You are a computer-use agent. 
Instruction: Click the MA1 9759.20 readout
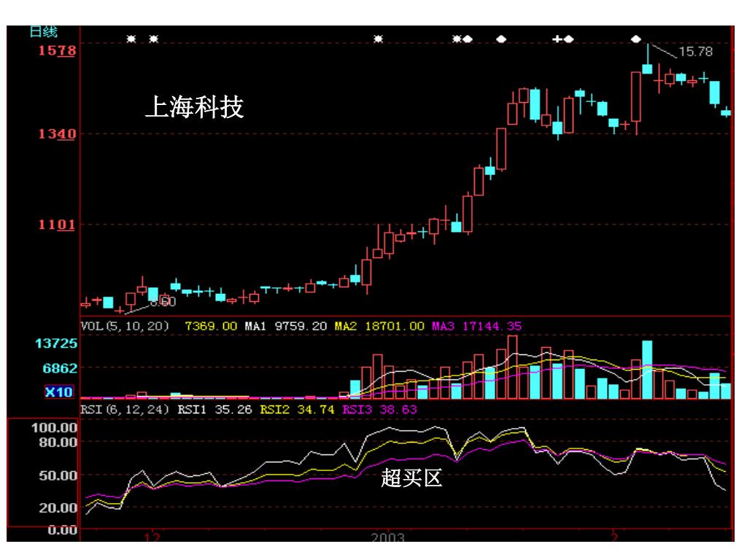point(286,326)
